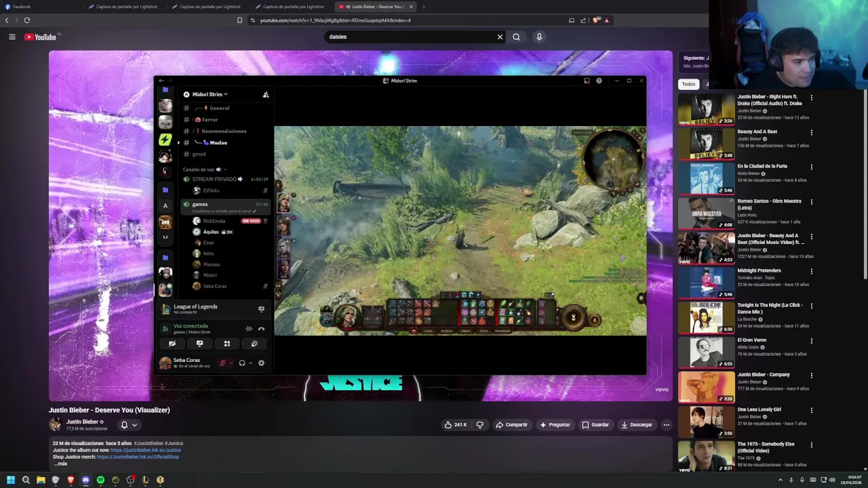
Task: Toggle notification bell for Justin Bieber channel
Action: click(124, 425)
